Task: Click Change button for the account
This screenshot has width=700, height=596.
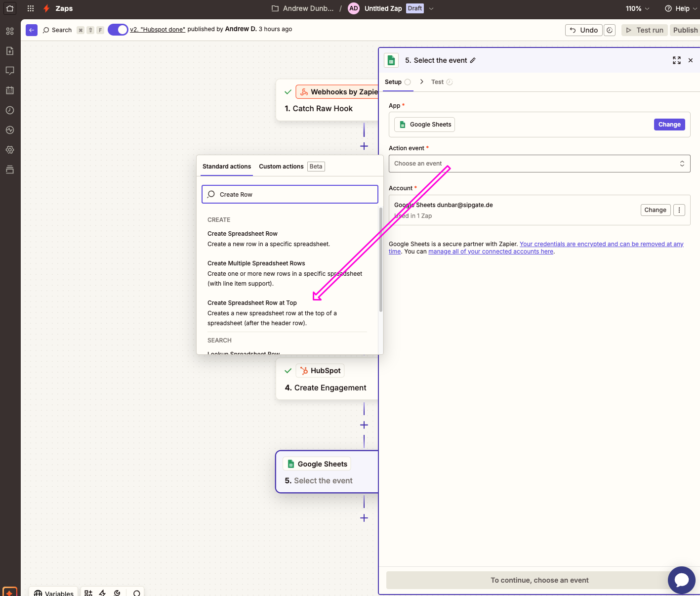Action: [x=655, y=210]
